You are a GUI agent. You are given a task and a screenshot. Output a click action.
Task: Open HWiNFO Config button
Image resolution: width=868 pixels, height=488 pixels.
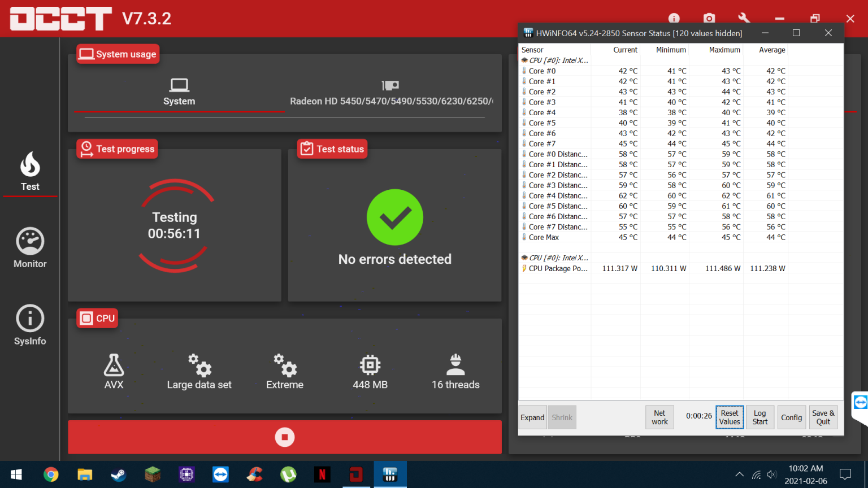click(x=791, y=417)
